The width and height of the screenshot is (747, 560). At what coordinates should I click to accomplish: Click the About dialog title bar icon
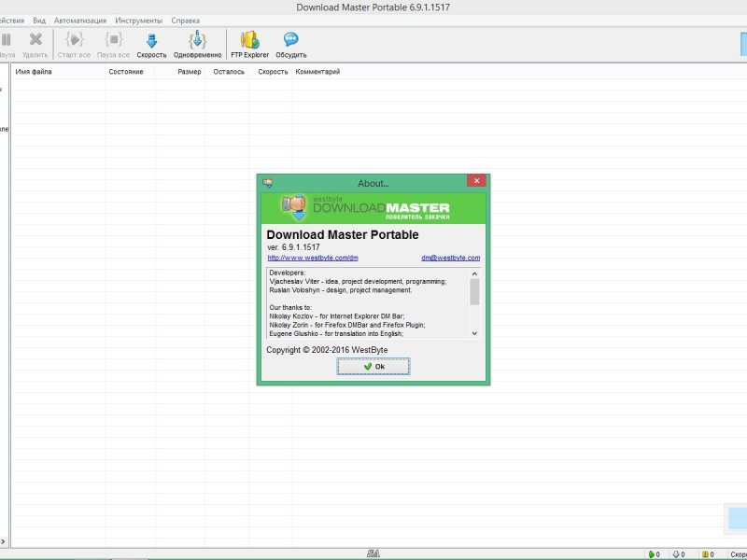[268, 183]
